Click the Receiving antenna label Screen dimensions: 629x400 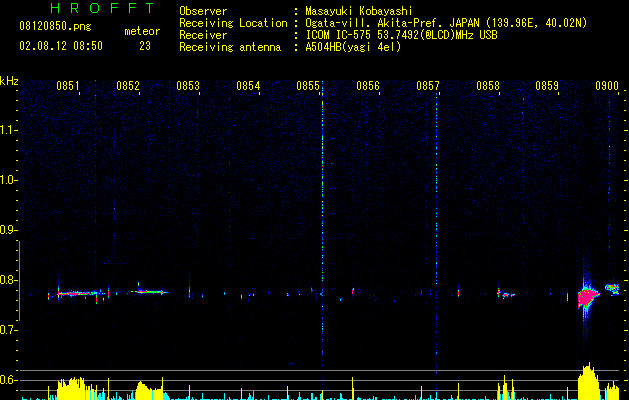click(230, 47)
